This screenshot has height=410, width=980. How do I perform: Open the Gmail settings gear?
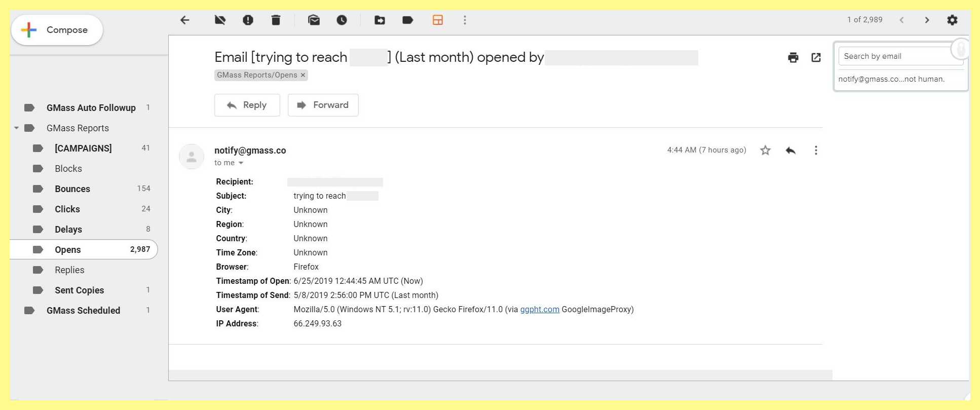(x=952, y=20)
